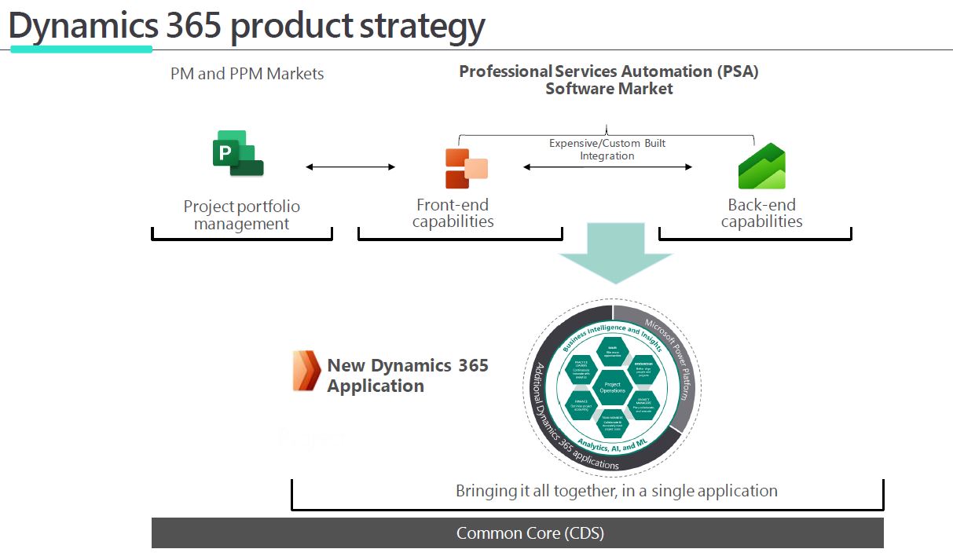Select the Sales hexagon in the diagram

click(612, 351)
